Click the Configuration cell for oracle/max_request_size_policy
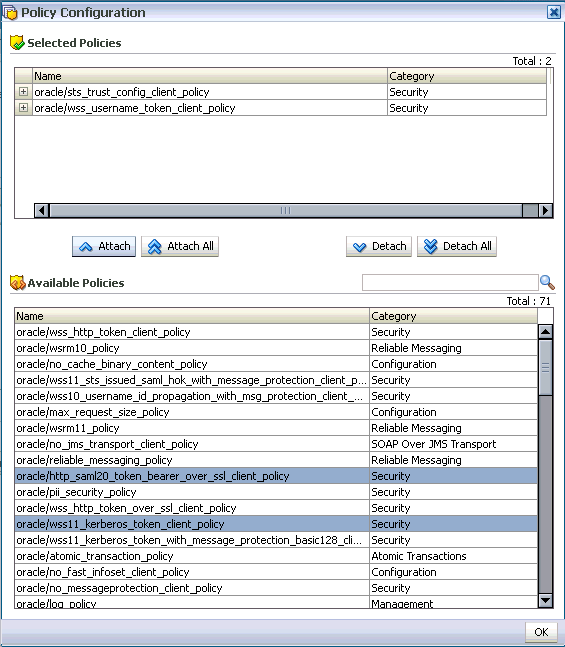The image size is (565, 647). tap(453, 412)
